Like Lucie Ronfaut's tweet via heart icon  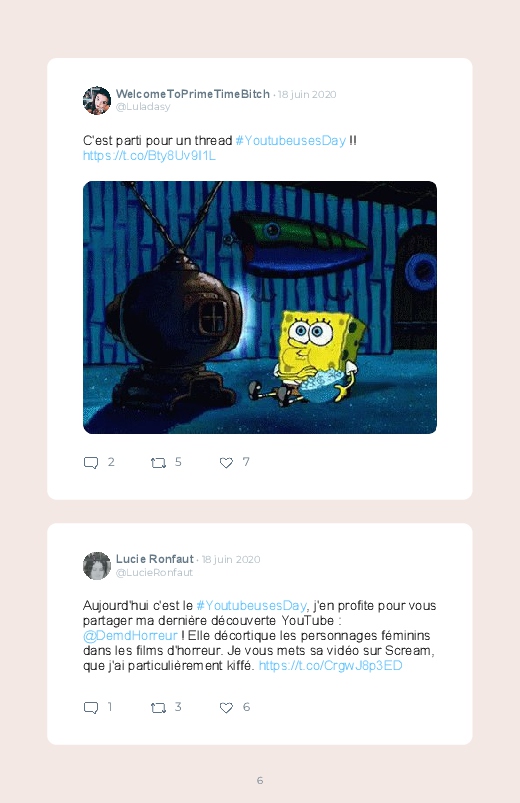pos(226,708)
